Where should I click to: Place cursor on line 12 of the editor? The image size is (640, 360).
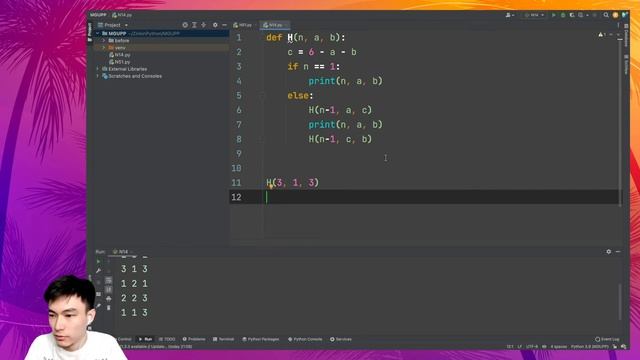[x=424, y=197]
